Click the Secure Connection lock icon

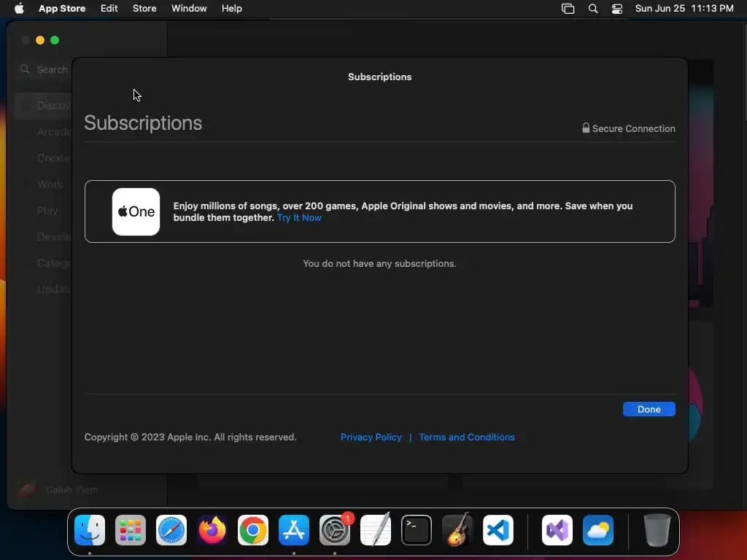coord(586,128)
